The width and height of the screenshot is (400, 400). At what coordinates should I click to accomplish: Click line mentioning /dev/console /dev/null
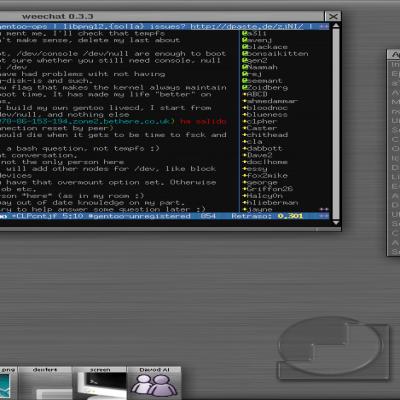(x=113, y=54)
